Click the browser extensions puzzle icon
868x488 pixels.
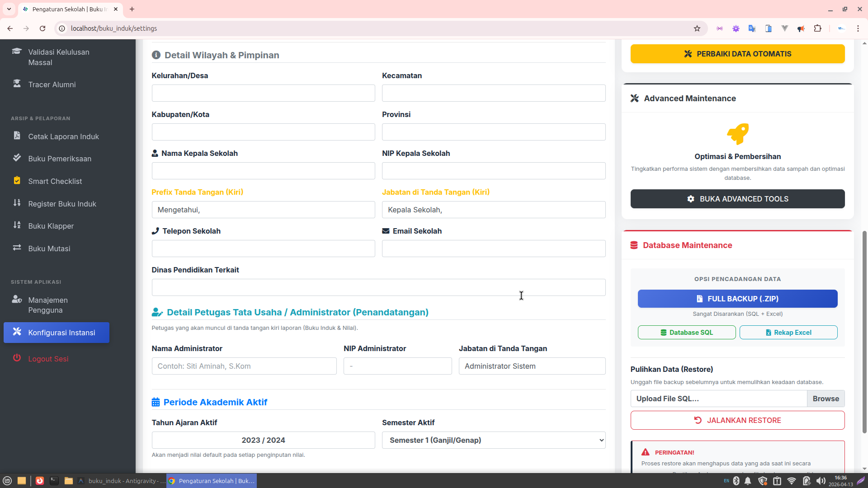coord(817,28)
